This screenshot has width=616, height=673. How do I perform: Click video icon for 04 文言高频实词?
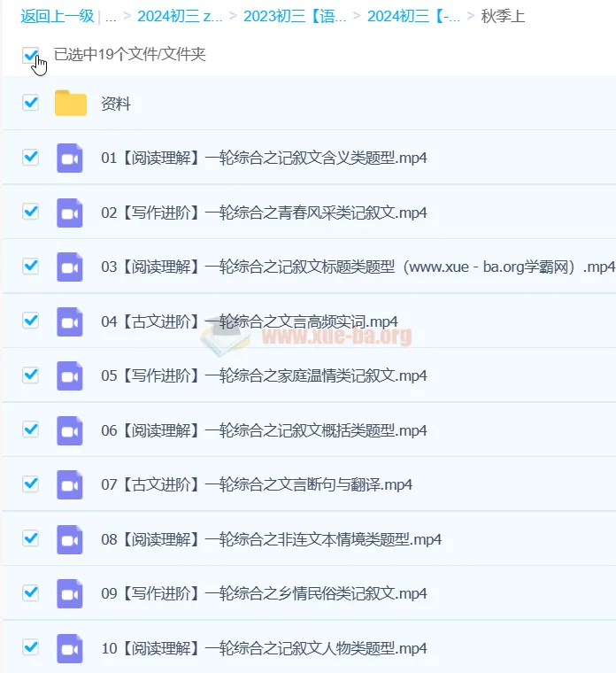point(70,321)
